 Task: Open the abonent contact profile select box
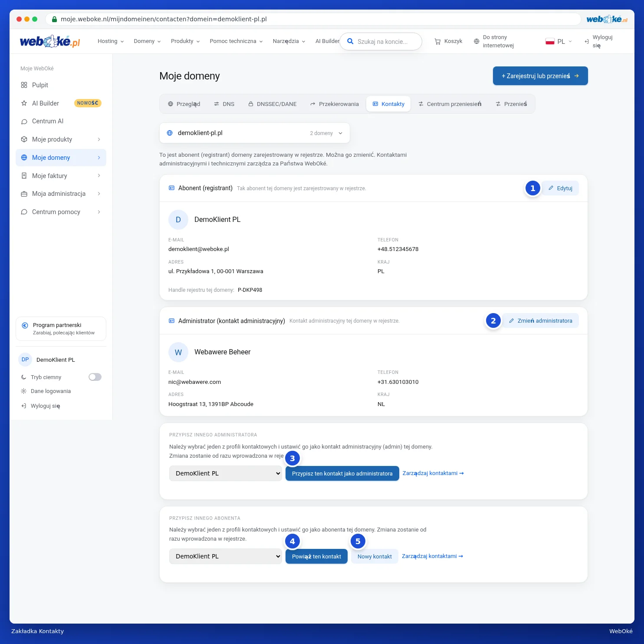[226, 556]
